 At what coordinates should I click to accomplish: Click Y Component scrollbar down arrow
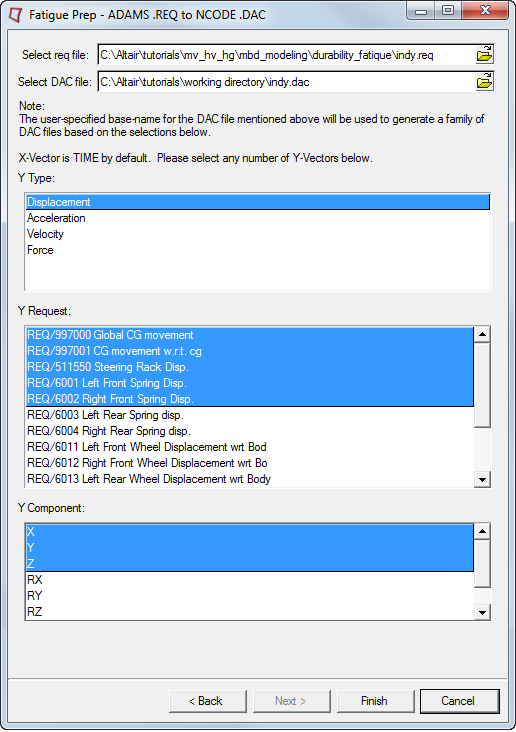click(x=482, y=612)
